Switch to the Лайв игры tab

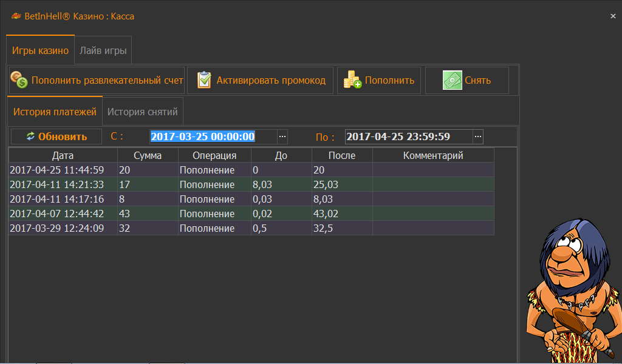103,51
